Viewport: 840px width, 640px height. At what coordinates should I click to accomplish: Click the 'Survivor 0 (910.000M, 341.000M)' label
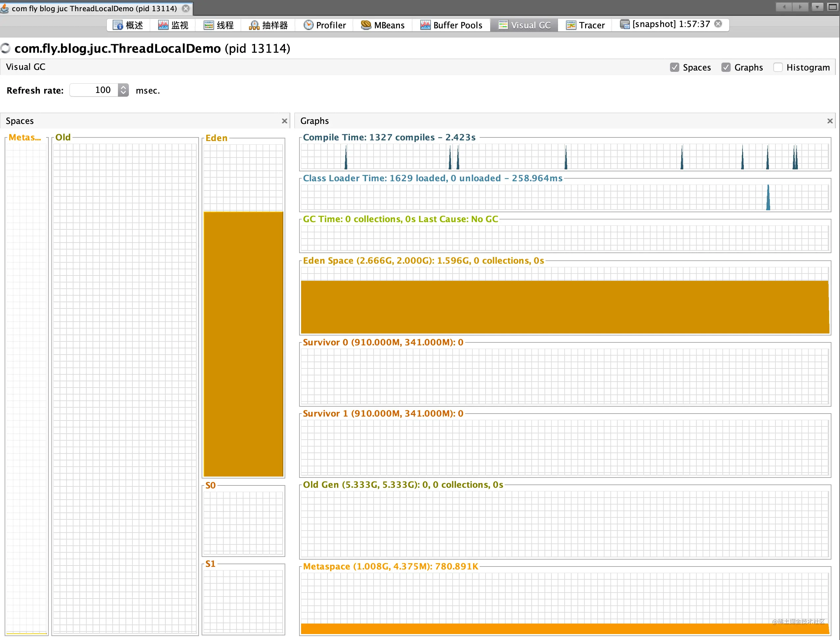[x=383, y=342]
